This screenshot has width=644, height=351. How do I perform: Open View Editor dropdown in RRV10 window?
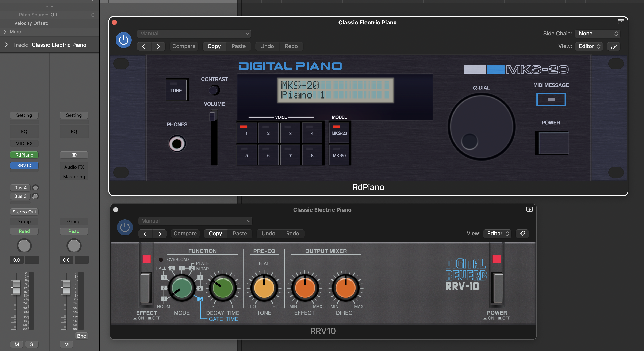pos(497,234)
